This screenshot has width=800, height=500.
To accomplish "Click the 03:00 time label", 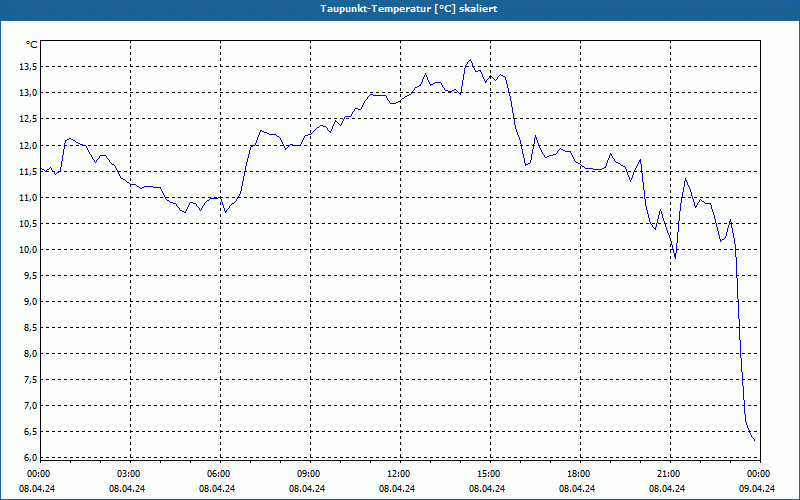I will point(130,474).
